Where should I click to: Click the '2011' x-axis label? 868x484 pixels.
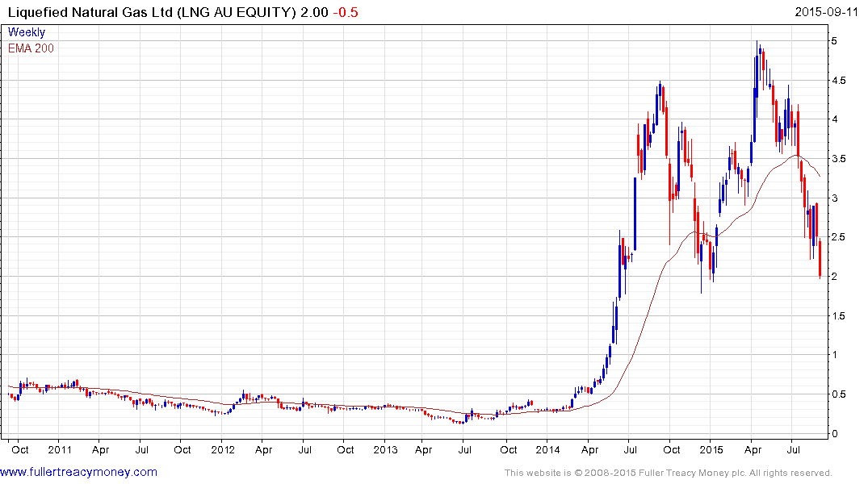[60, 449]
